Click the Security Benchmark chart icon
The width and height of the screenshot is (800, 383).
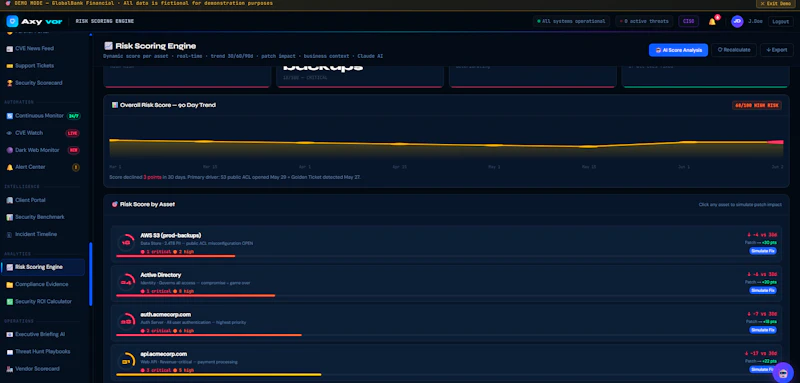click(10, 217)
